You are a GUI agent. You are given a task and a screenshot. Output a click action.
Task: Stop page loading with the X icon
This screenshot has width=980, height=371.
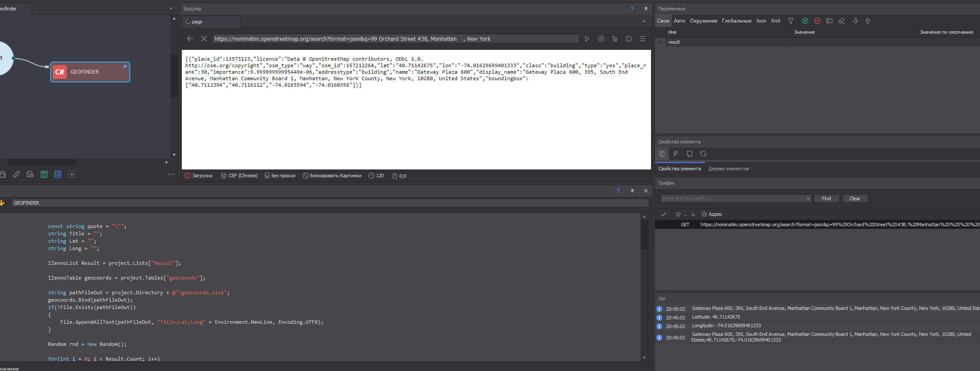click(x=204, y=39)
